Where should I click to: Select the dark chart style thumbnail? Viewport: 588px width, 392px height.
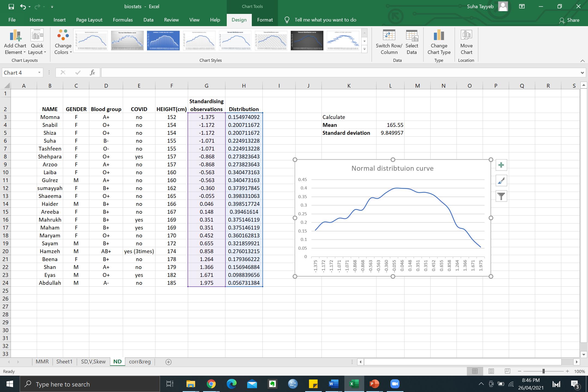click(307, 41)
